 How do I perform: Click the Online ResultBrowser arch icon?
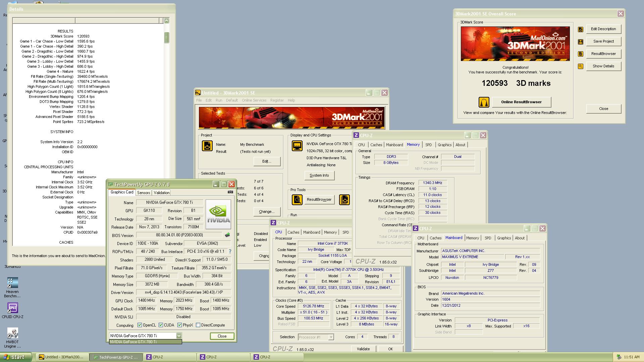click(x=484, y=102)
